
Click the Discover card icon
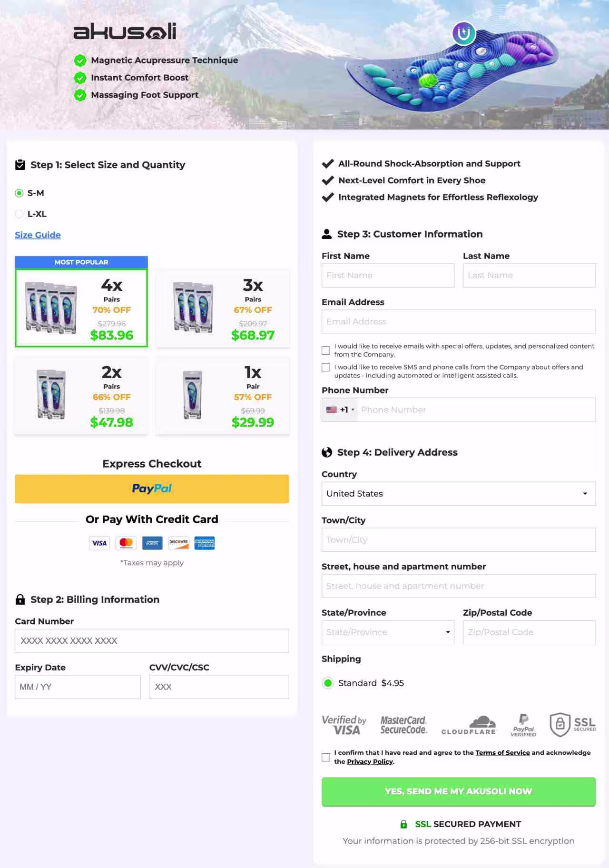[x=179, y=543]
